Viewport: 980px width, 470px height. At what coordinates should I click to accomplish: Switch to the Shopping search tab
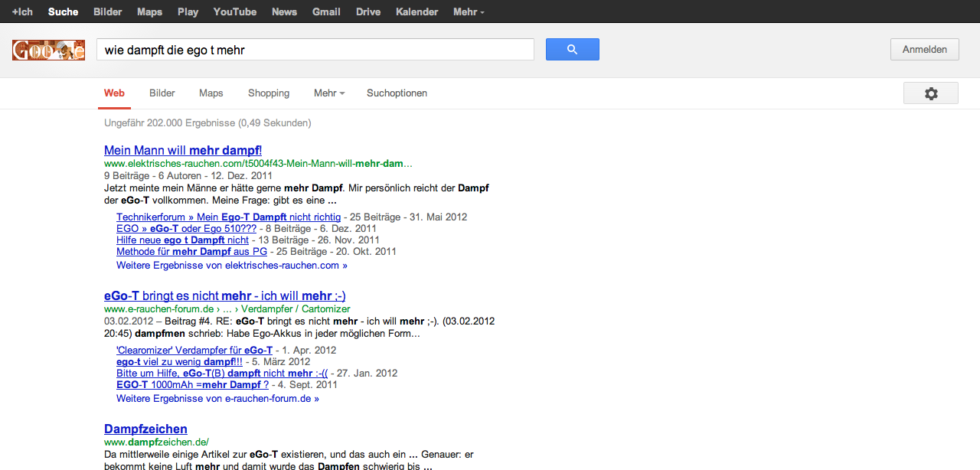[x=269, y=93]
